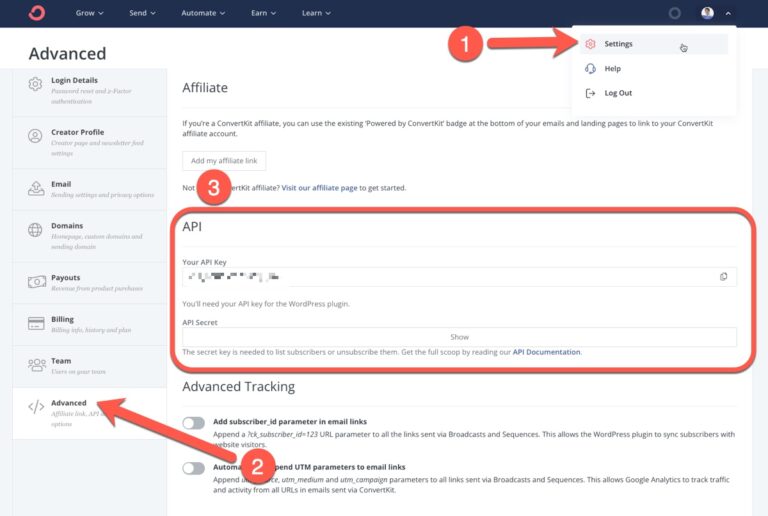
Task: Click the Advanced code brackets icon
Action: pyautogui.click(x=36, y=407)
